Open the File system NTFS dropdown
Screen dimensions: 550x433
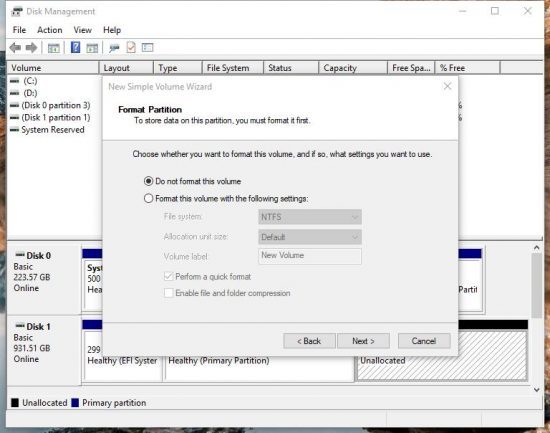click(310, 217)
